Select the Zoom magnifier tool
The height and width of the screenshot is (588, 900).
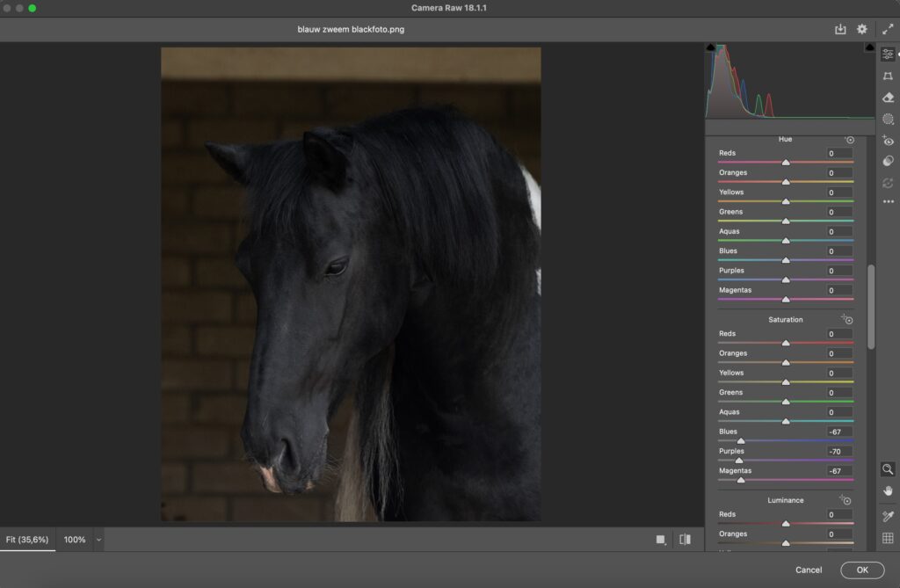point(888,469)
